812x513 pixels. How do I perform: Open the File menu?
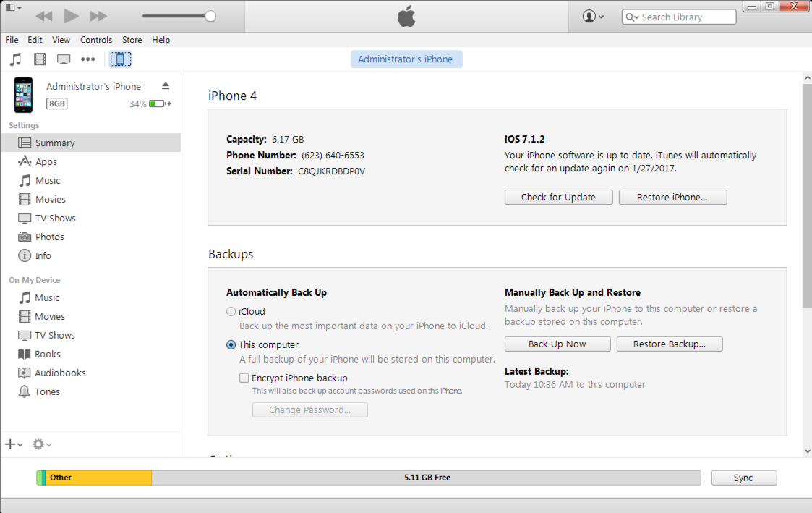tap(12, 40)
